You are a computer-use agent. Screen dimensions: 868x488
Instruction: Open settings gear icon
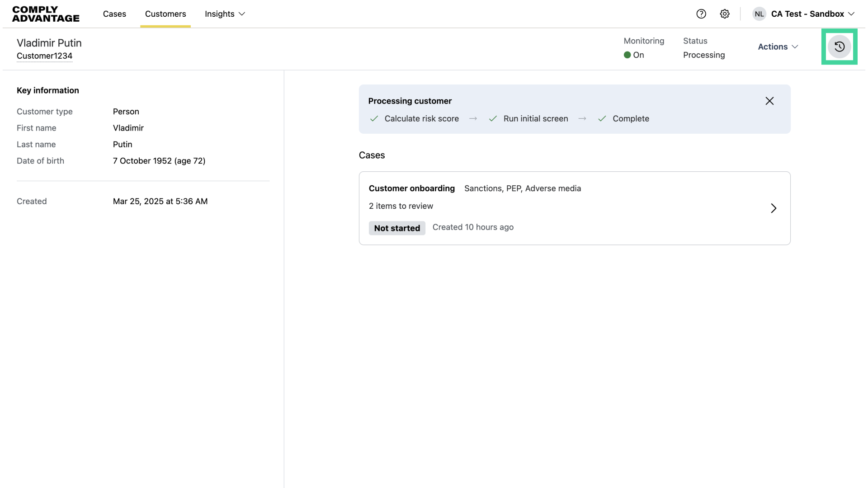[725, 14]
